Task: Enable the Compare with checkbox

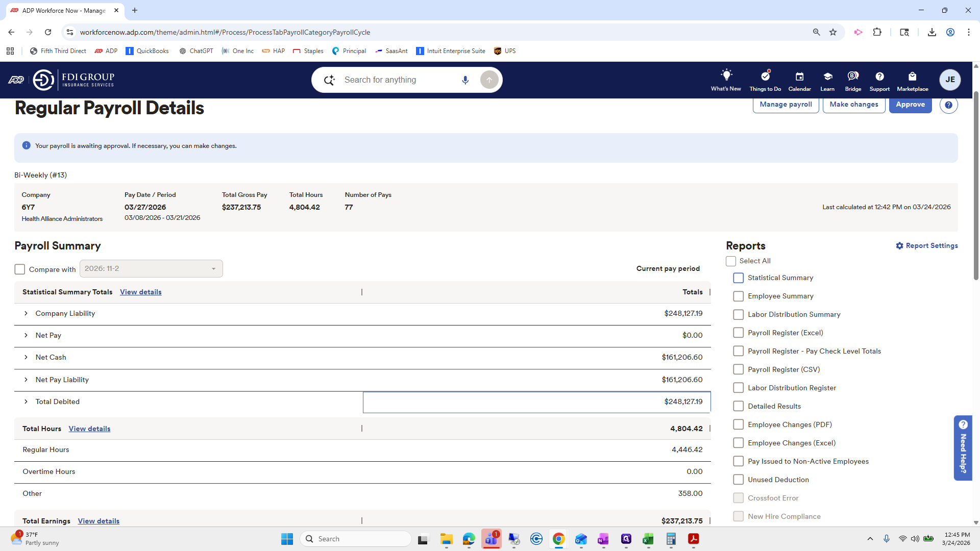Action: coord(20,269)
